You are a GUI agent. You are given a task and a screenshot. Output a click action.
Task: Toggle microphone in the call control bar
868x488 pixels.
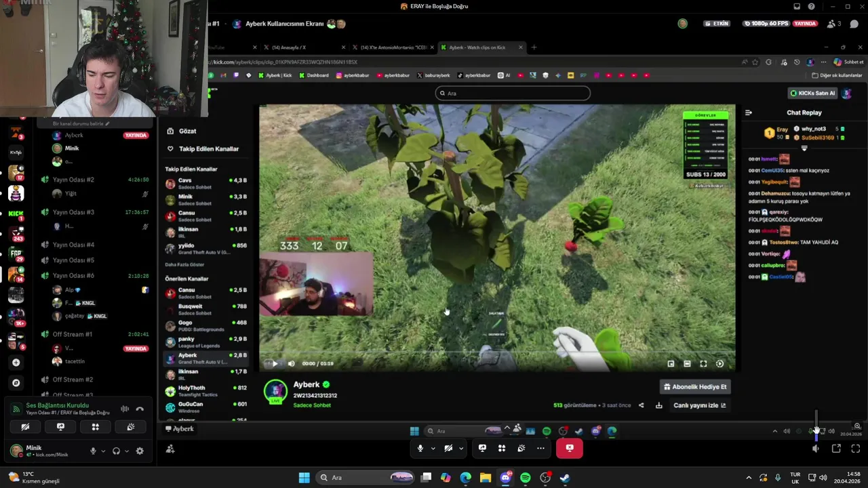click(x=420, y=448)
